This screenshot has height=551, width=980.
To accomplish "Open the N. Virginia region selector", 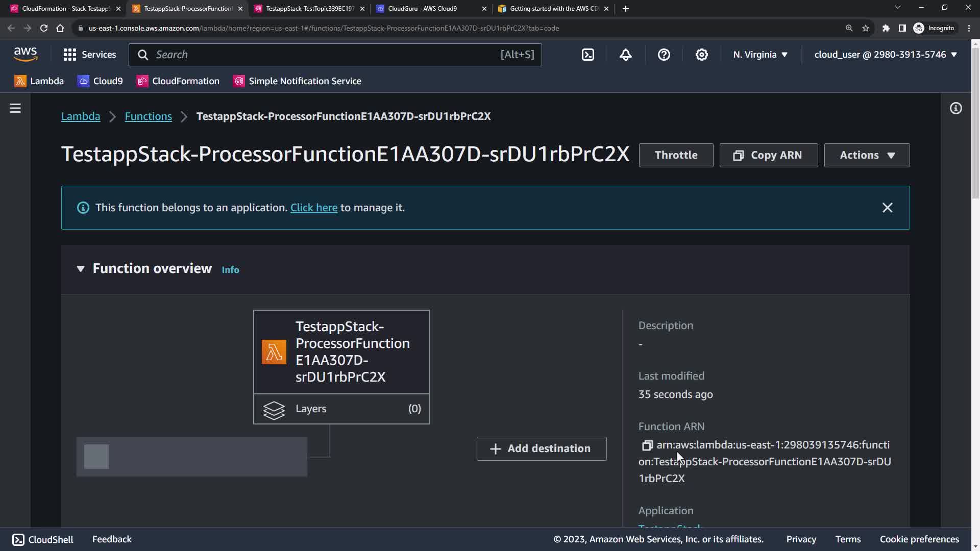I will [x=760, y=55].
